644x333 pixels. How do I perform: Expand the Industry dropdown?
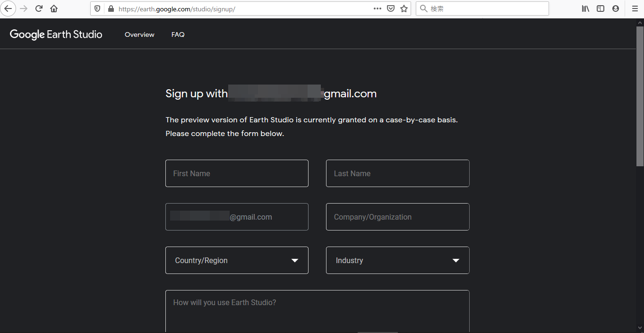click(397, 260)
